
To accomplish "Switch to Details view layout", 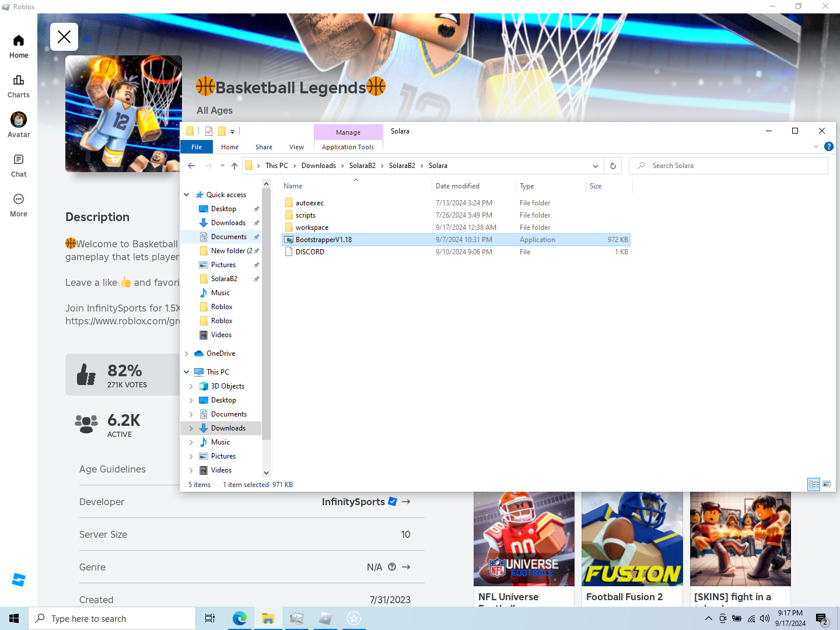I will click(x=814, y=484).
